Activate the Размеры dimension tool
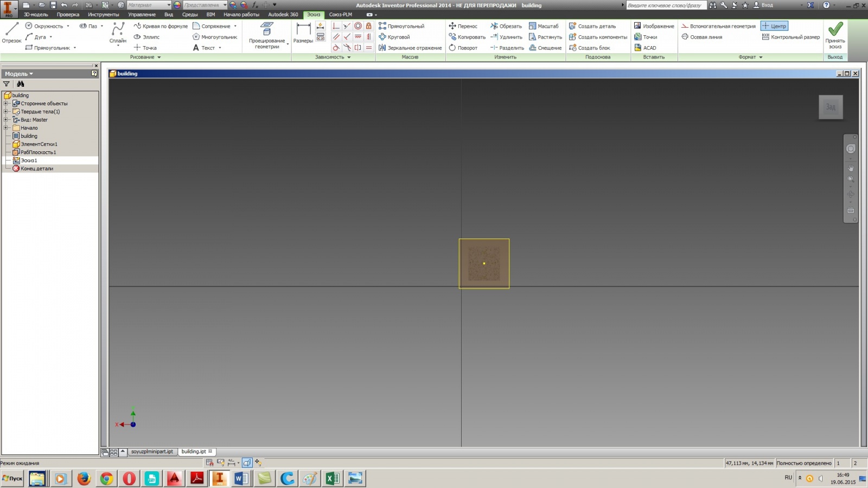 [x=303, y=34]
